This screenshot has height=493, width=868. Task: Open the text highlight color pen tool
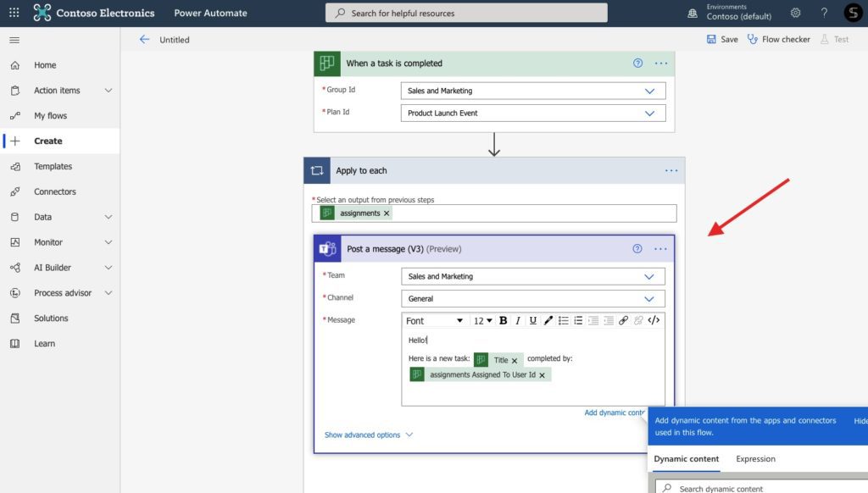pyautogui.click(x=548, y=320)
